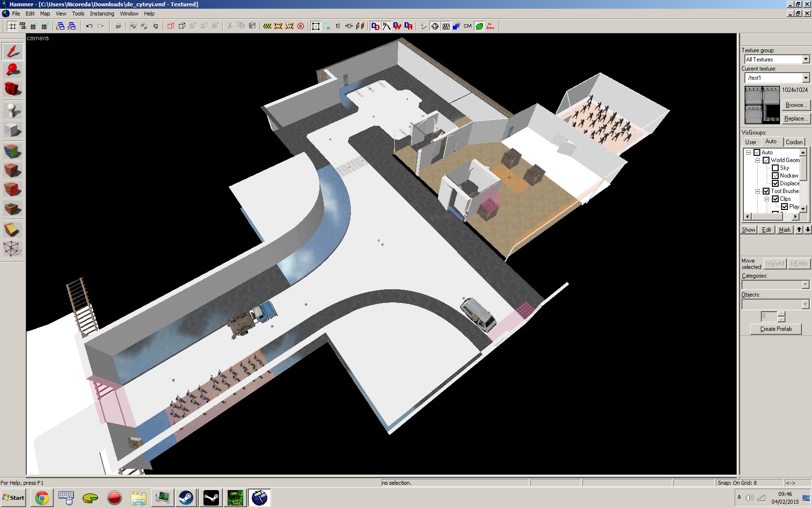Select the Block tool
This screenshot has width=812, height=508.
[x=13, y=130]
